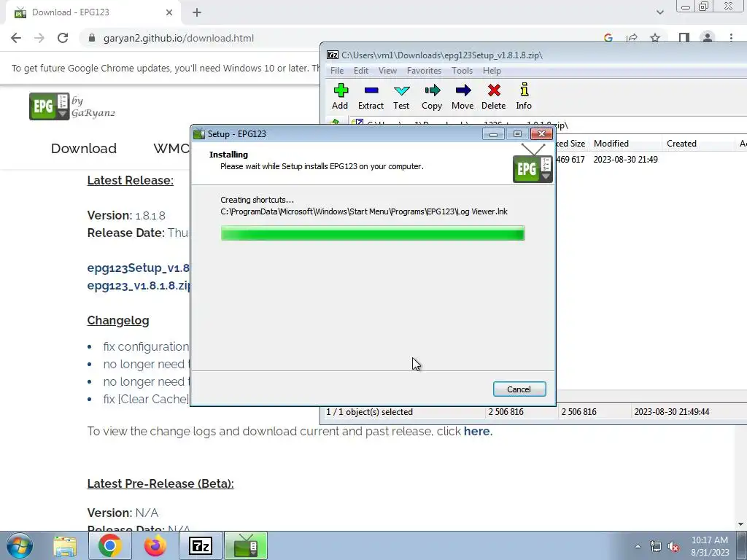Open Chrome profile avatar

(708, 38)
